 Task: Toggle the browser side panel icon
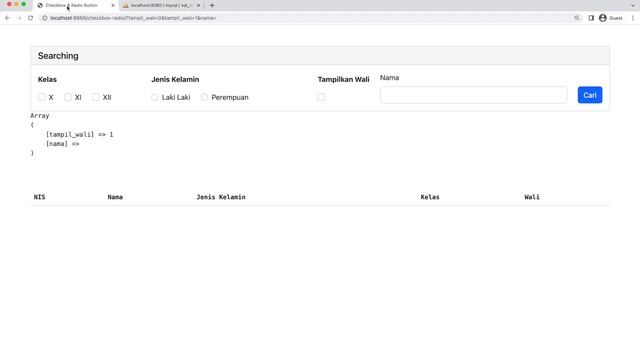(x=591, y=18)
